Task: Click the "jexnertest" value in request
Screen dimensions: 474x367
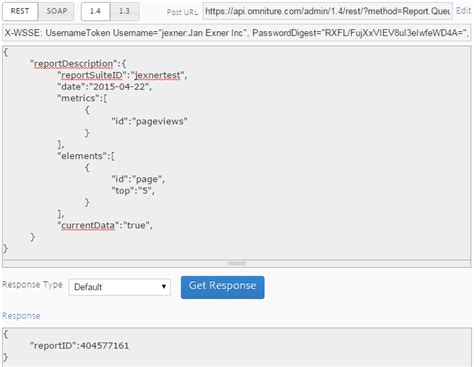Action: tap(158, 75)
